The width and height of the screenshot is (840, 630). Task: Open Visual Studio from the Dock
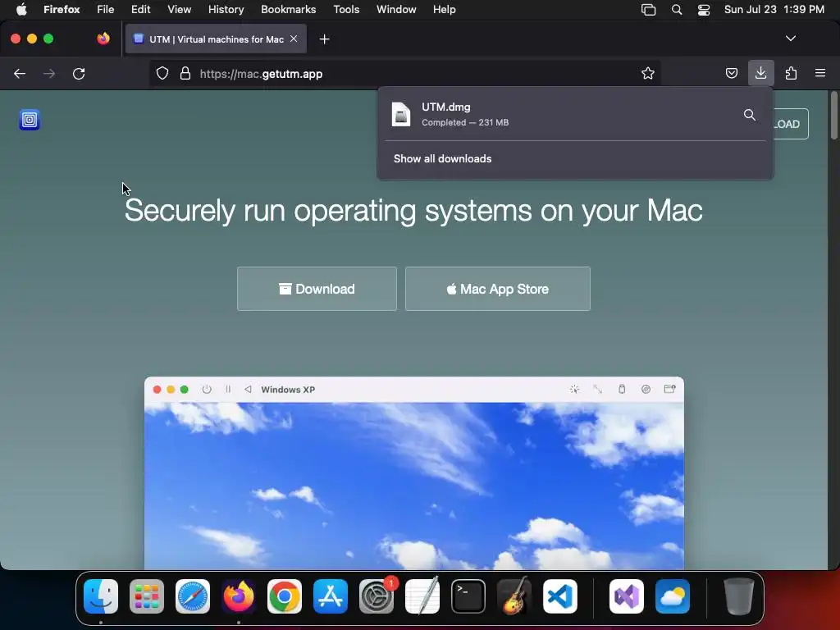click(626, 596)
